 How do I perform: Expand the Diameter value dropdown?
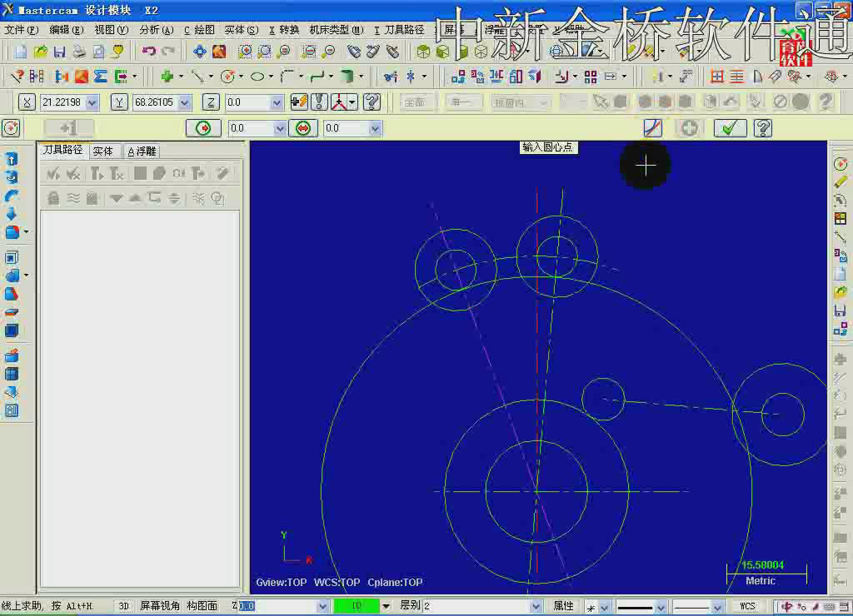375,128
